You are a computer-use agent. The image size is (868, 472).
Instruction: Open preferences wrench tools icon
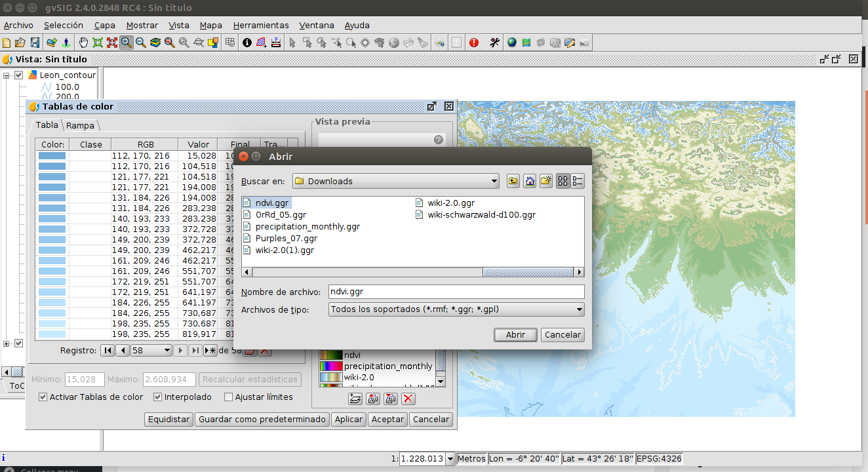click(494, 43)
